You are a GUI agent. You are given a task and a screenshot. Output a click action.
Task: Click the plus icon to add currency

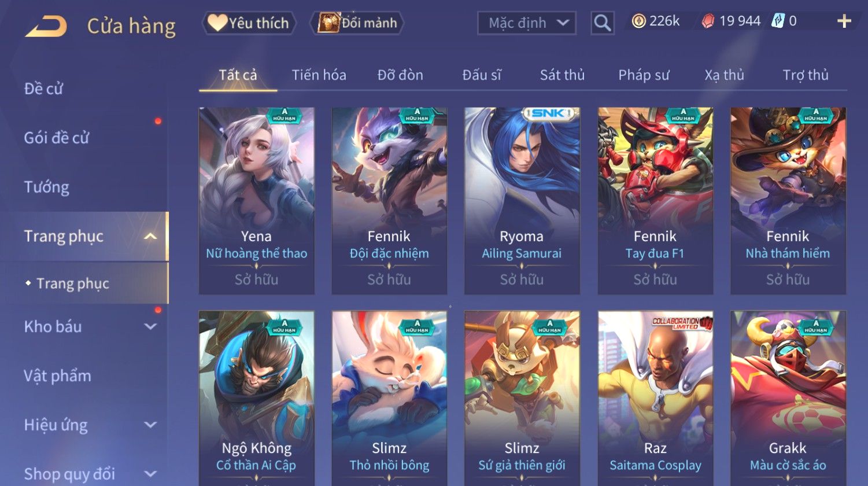pos(844,21)
